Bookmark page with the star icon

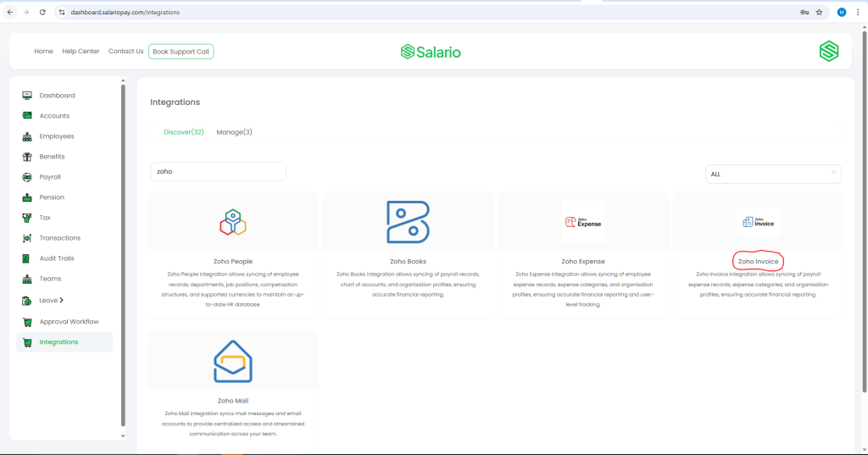pos(820,12)
